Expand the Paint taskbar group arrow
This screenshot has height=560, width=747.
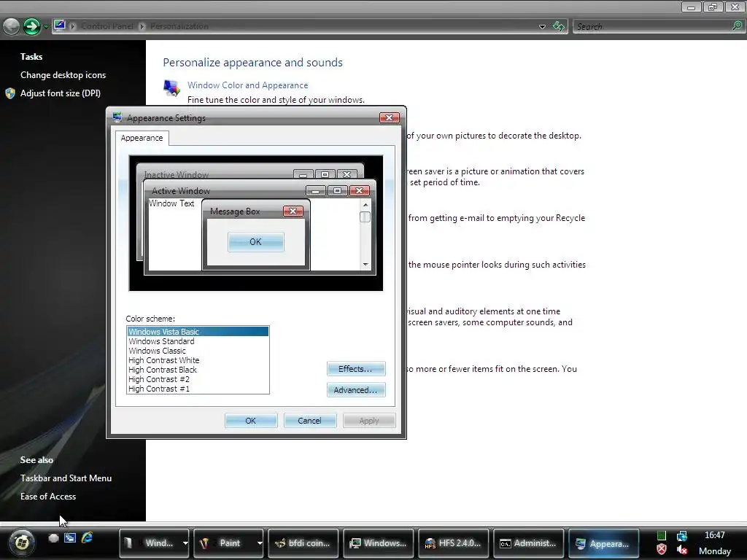(x=260, y=543)
